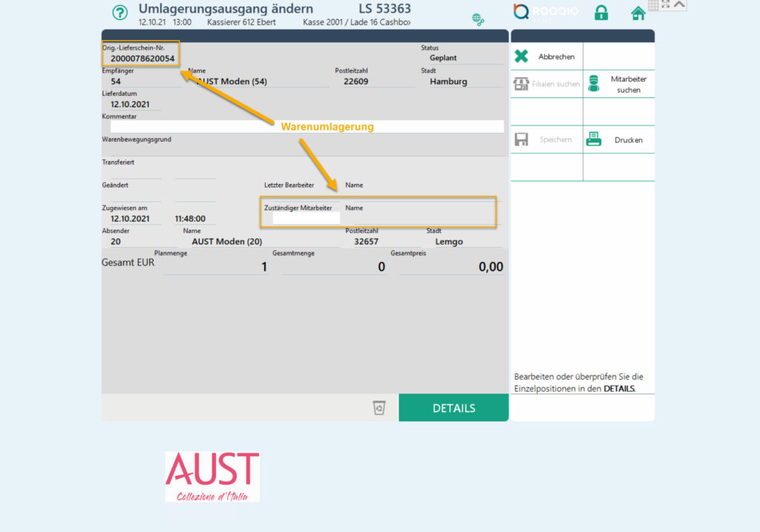This screenshot has width=760, height=532.
Task: Toggle fullscreen with expand arrows icon
Action: point(665,4)
